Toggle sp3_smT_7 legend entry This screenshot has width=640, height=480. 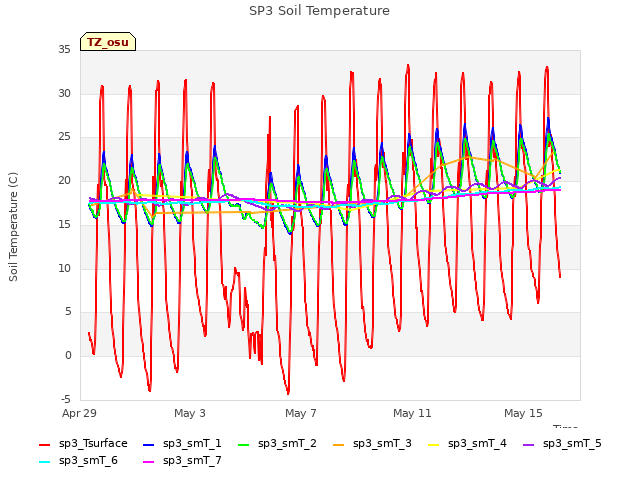point(182,461)
